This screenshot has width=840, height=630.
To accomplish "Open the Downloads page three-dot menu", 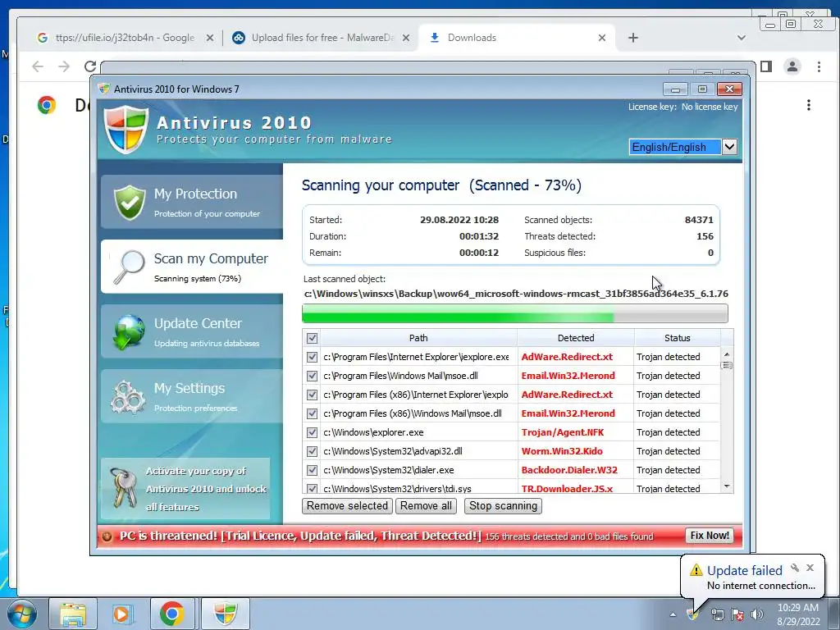I will coord(808,105).
